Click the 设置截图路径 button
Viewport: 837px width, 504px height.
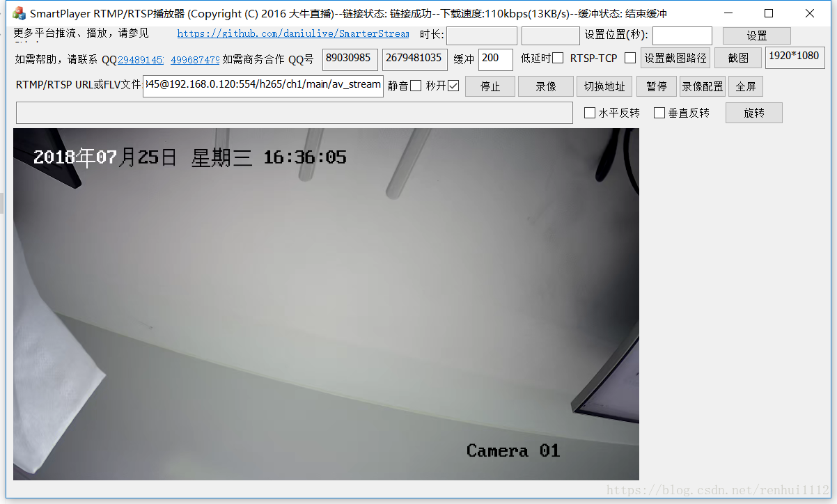coord(675,58)
